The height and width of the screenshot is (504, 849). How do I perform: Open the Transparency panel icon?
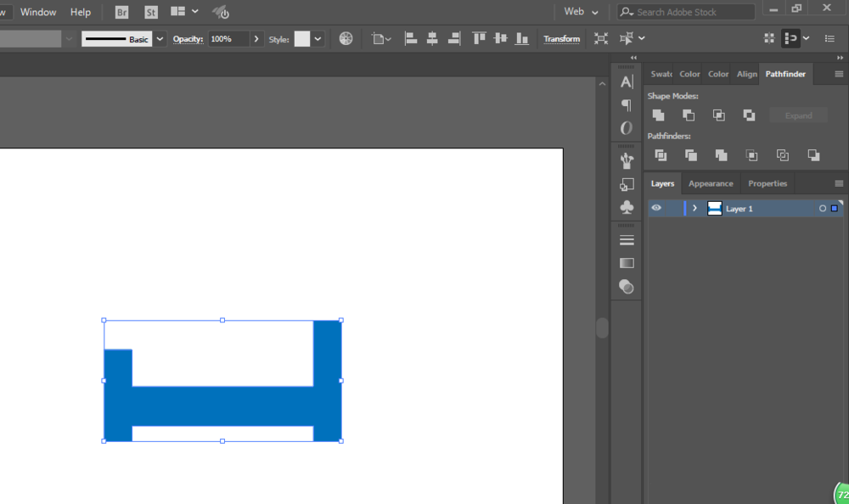click(x=627, y=287)
